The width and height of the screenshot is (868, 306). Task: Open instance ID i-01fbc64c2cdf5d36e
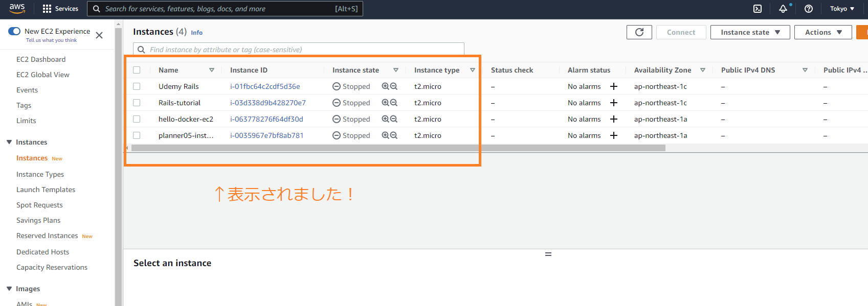coord(265,86)
